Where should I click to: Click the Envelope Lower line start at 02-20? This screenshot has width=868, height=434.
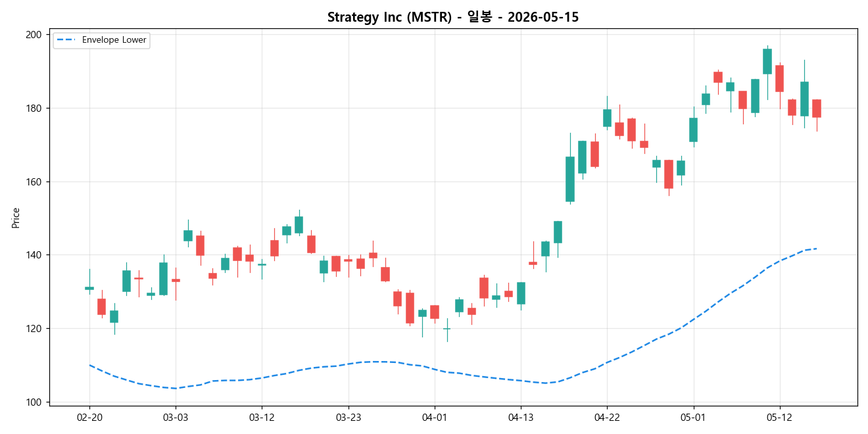pyautogui.click(x=89, y=365)
